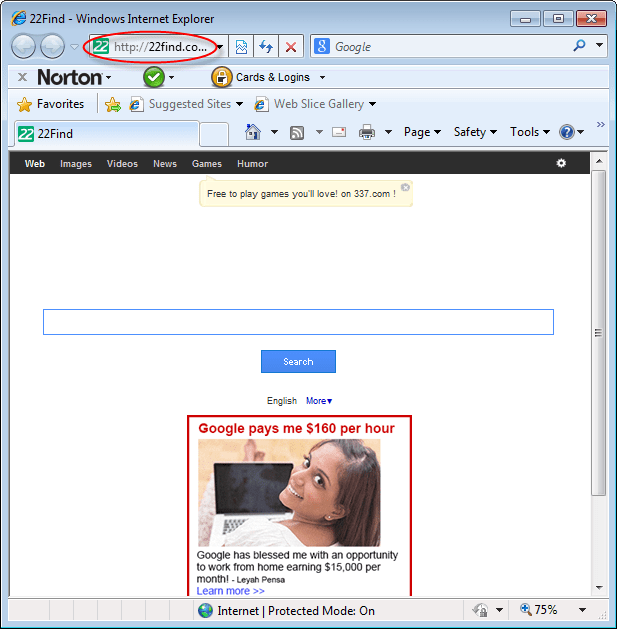Image resolution: width=617 pixels, height=629 pixels.
Task: Click the Compatibility View broken-page icon
Action: [241, 47]
